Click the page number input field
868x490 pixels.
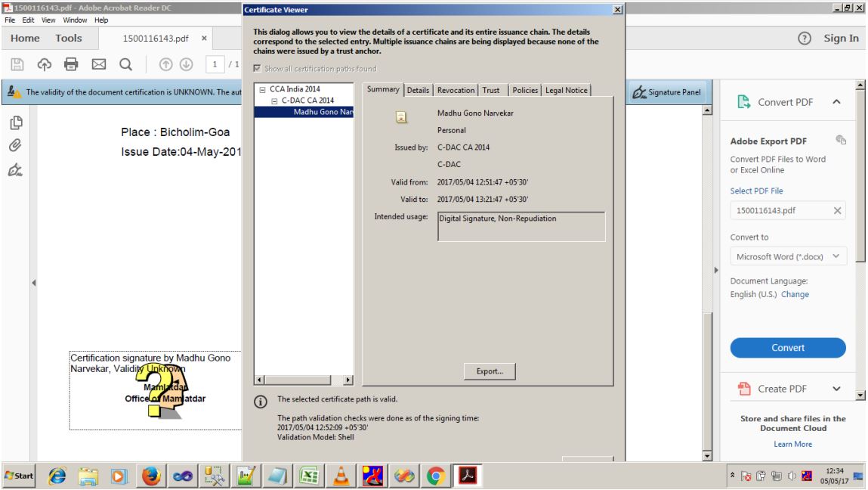pyautogui.click(x=215, y=64)
